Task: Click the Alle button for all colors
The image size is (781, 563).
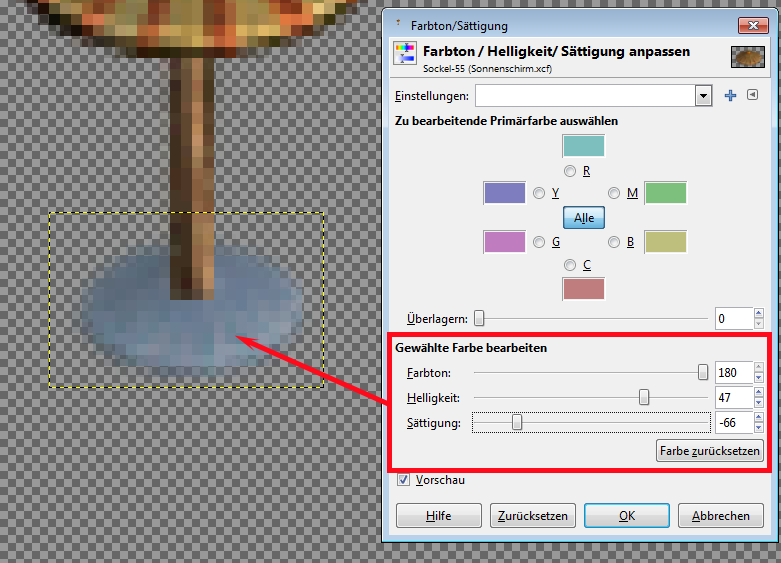Action: point(584,218)
